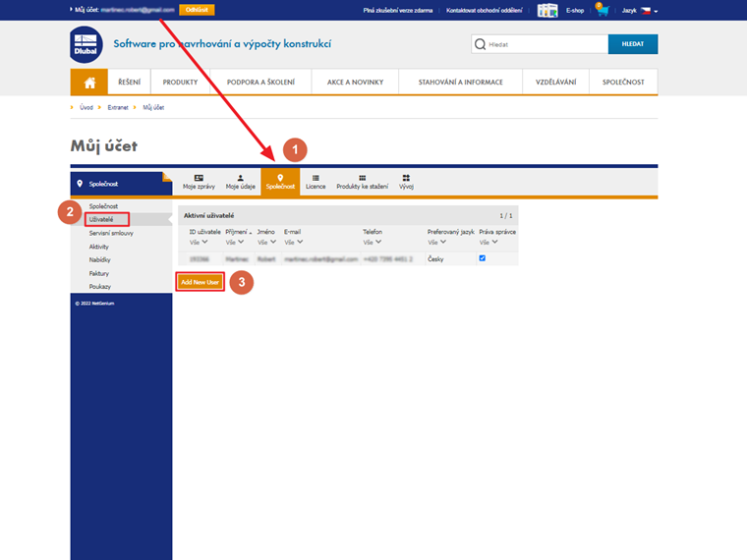Click the Společnost sidebar header
This screenshot has height=560, width=747.
[x=121, y=184]
